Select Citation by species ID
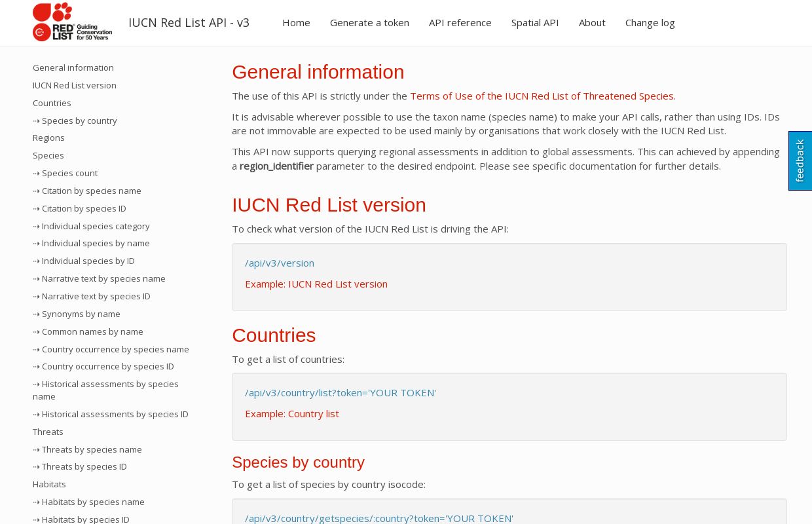812x524 pixels. [x=80, y=208]
